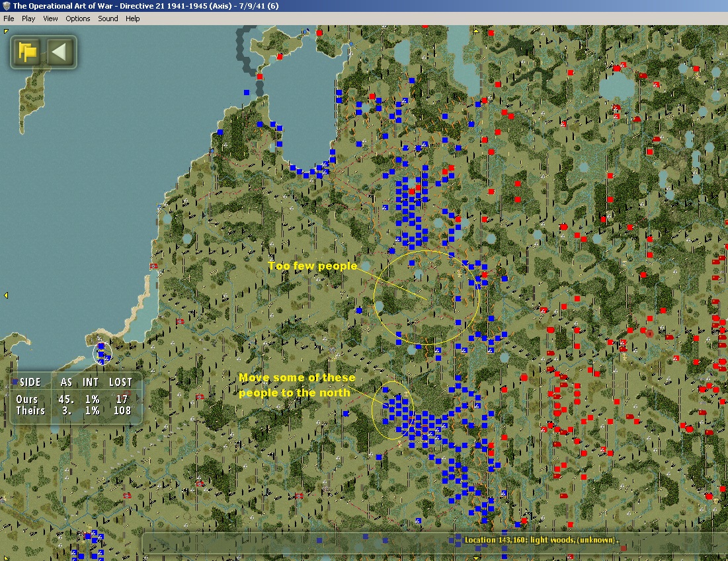728x561 pixels.
Task: Open the File menu
Action: click(9, 19)
